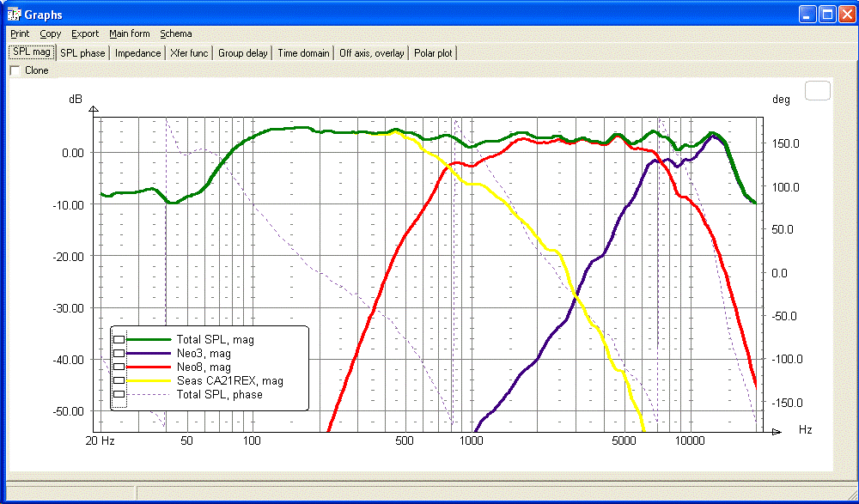This screenshot has height=504, width=859.
Task: Click the yellow Seas CA21REX legend line
Action: (149, 380)
